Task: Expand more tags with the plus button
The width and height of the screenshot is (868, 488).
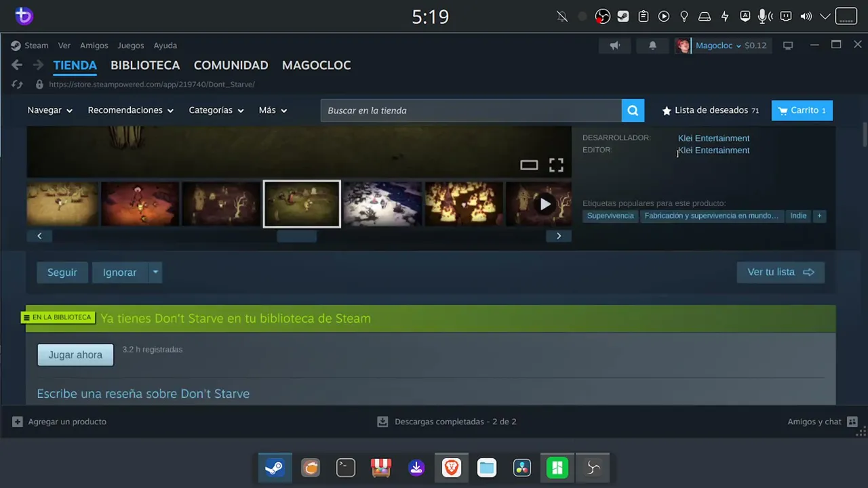Action: click(819, 216)
